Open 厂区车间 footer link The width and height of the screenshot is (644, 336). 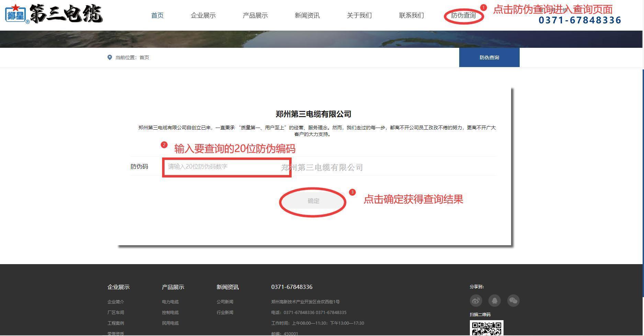(116, 312)
